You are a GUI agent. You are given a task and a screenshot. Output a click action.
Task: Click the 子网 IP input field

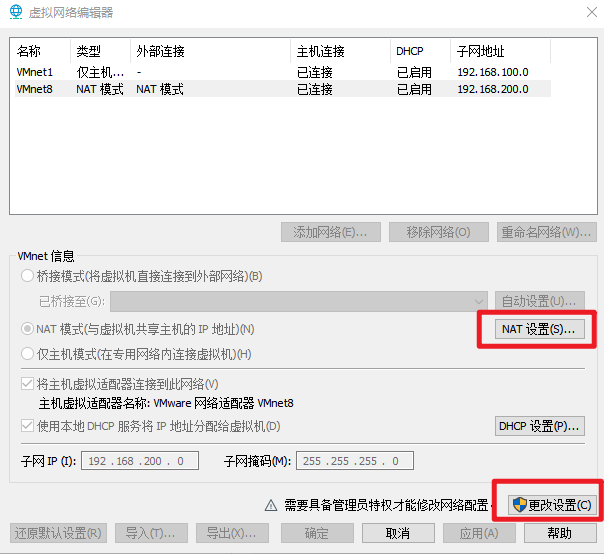click(x=139, y=461)
